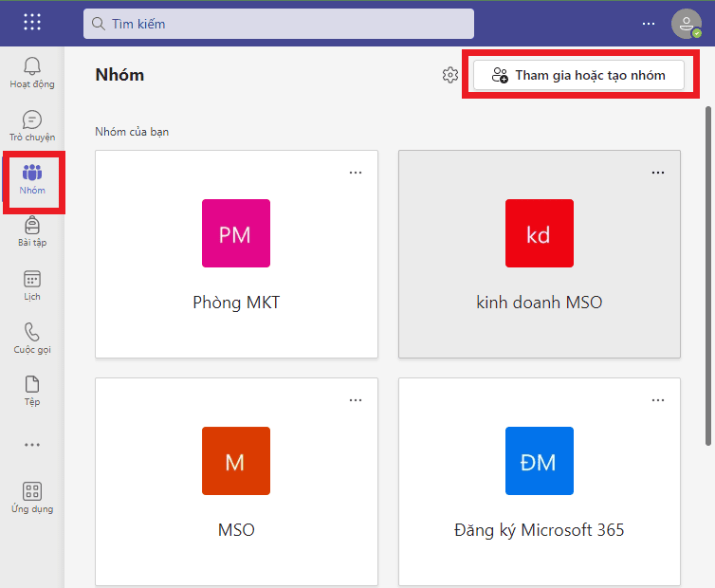Viewport: 715px width, 588px height.
Task: Open more options for Phòng MKT
Action: (x=356, y=173)
